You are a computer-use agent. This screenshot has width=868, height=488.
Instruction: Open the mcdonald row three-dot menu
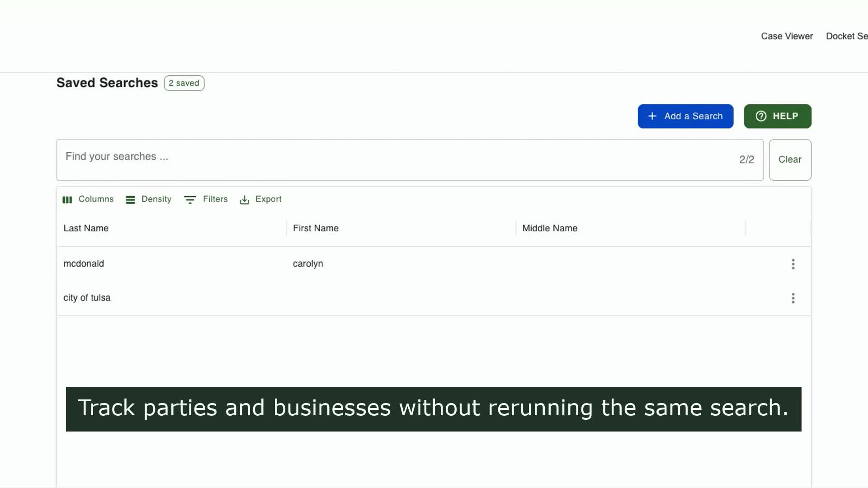click(x=793, y=264)
